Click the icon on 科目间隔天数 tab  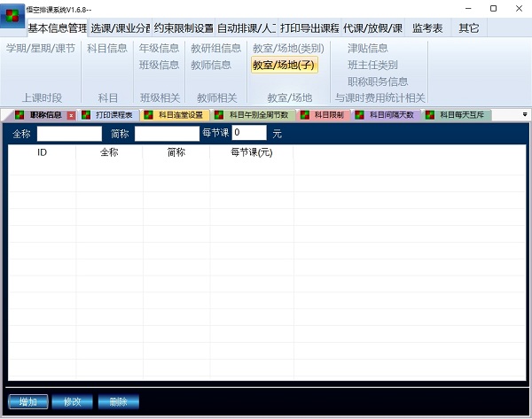click(x=359, y=115)
